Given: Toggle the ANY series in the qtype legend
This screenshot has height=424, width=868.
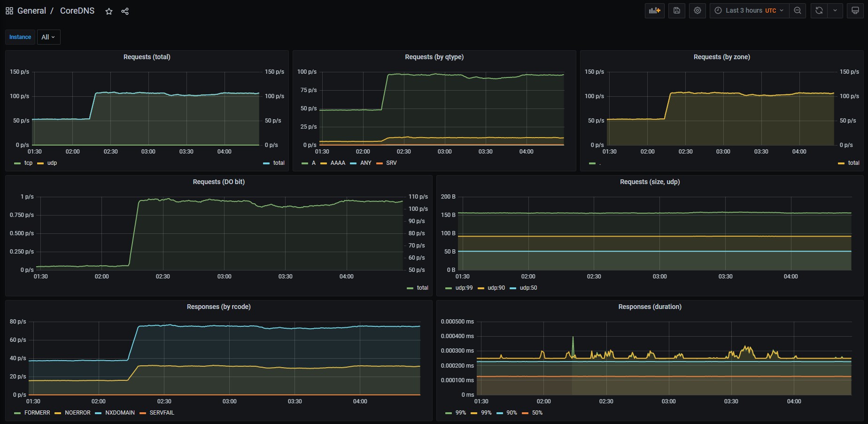Looking at the screenshot, I should click(x=366, y=163).
